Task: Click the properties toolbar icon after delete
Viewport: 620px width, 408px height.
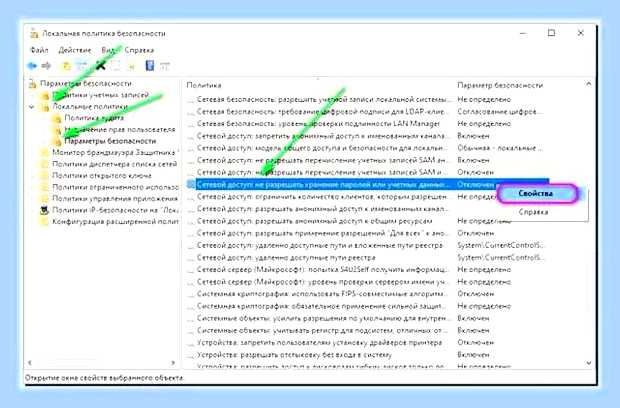Action: [115, 66]
